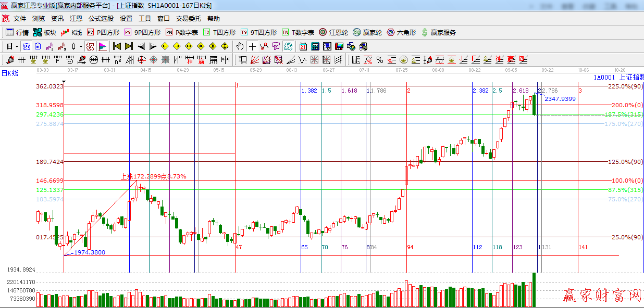Image resolution: width=644 pixels, height=308 pixels.
Task: Click the percent sign drawing tool
Action: point(379,60)
